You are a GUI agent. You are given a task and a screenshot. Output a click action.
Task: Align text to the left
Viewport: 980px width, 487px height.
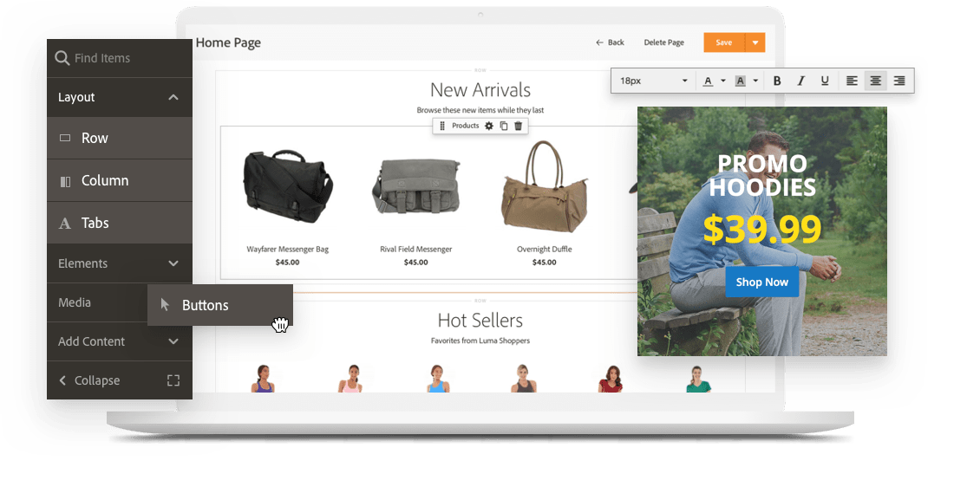point(852,81)
